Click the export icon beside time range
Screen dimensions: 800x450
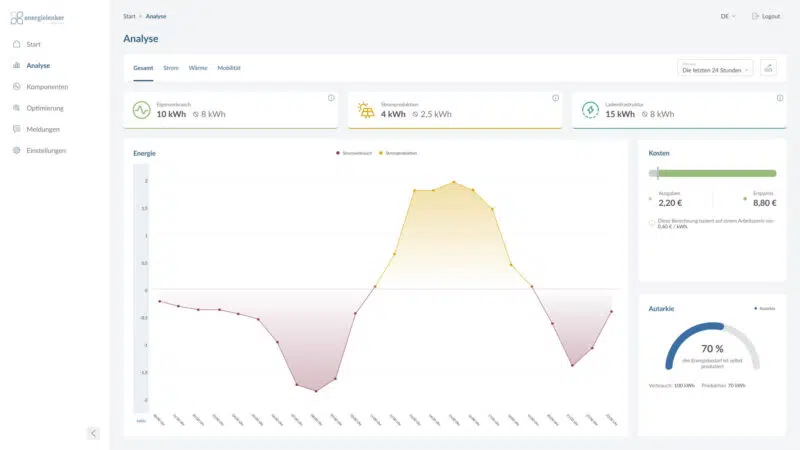tap(768, 68)
